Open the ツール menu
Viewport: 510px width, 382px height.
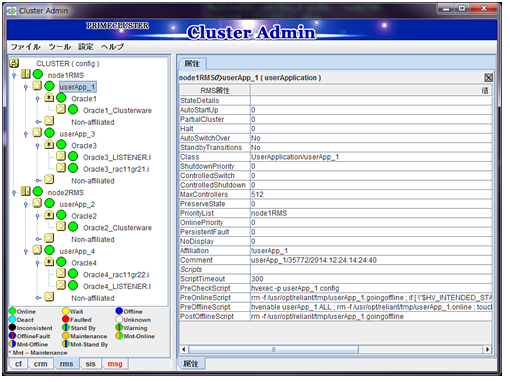pyautogui.click(x=60, y=47)
